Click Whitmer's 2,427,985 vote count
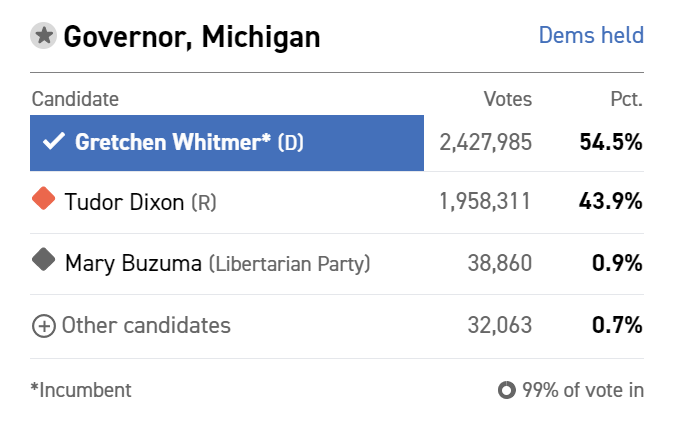This screenshot has height=440, width=690. coord(486,143)
